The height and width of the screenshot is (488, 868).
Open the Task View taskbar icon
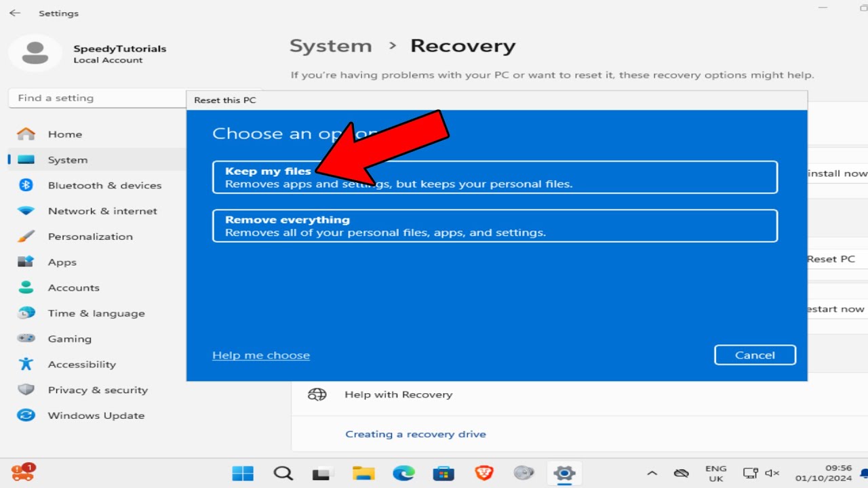pyautogui.click(x=323, y=473)
